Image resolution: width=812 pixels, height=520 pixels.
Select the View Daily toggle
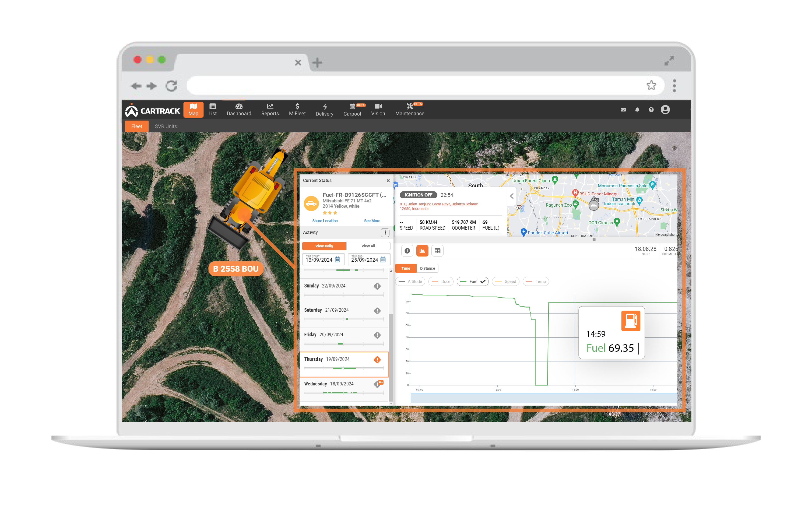click(x=324, y=246)
